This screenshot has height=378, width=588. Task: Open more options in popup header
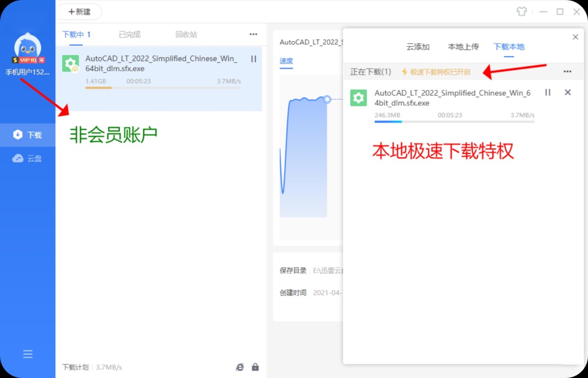[x=567, y=72]
